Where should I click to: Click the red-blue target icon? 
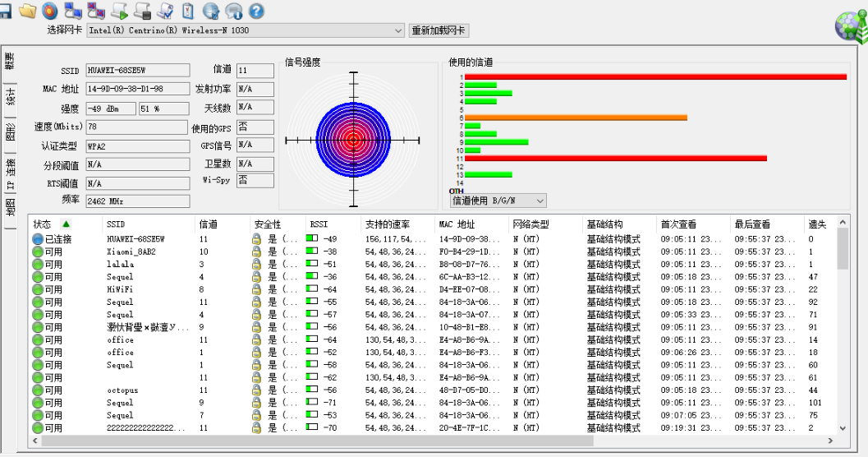click(x=50, y=11)
